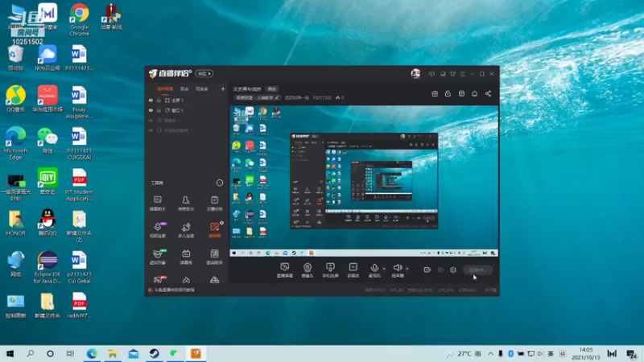Click the unlock padlock icon above preview

(x=448, y=93)
